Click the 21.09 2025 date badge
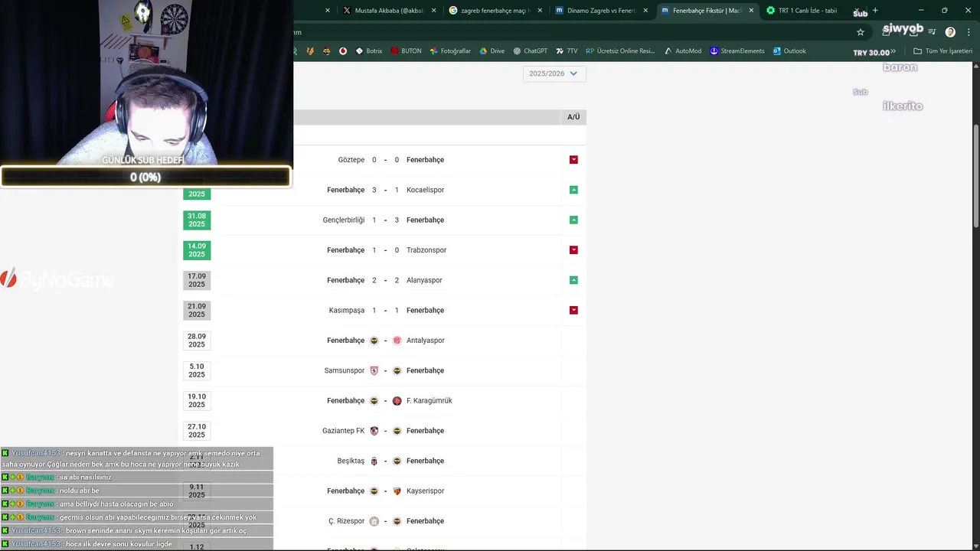The width and height of the screenshot is (980, 551). pos(197,311)
